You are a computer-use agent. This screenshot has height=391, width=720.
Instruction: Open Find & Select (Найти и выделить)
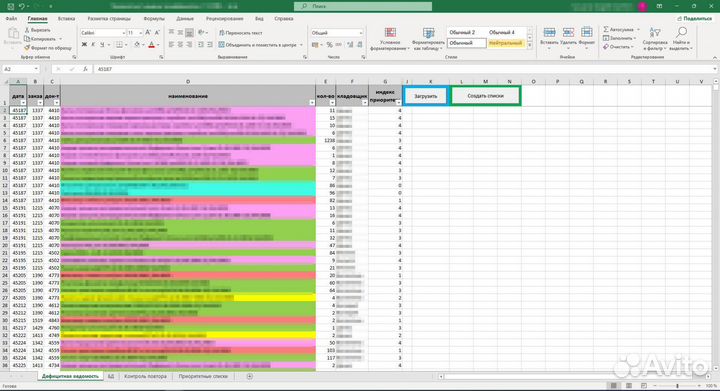point(681,39)
